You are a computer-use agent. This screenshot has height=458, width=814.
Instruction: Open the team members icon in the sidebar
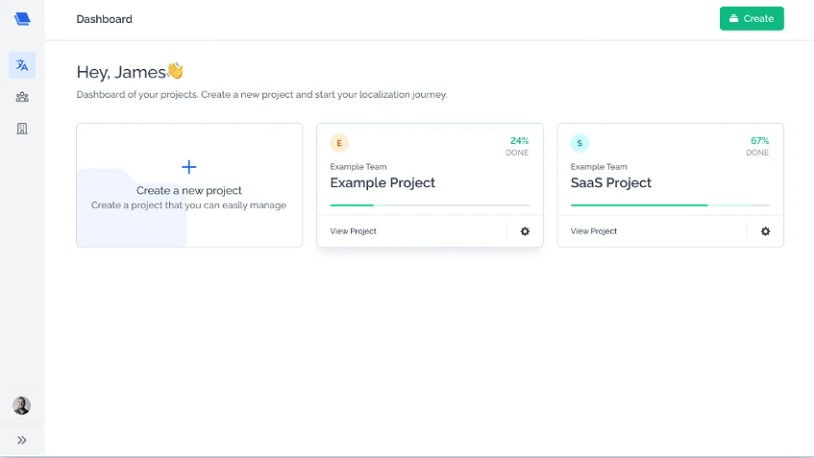click(22, 97)
